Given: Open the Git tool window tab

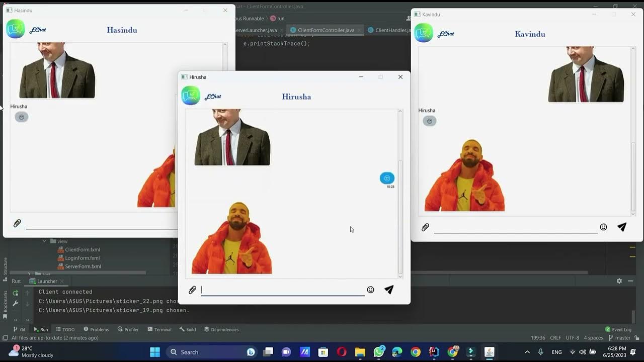Looking at the screenshot, I should click(19, 329).
